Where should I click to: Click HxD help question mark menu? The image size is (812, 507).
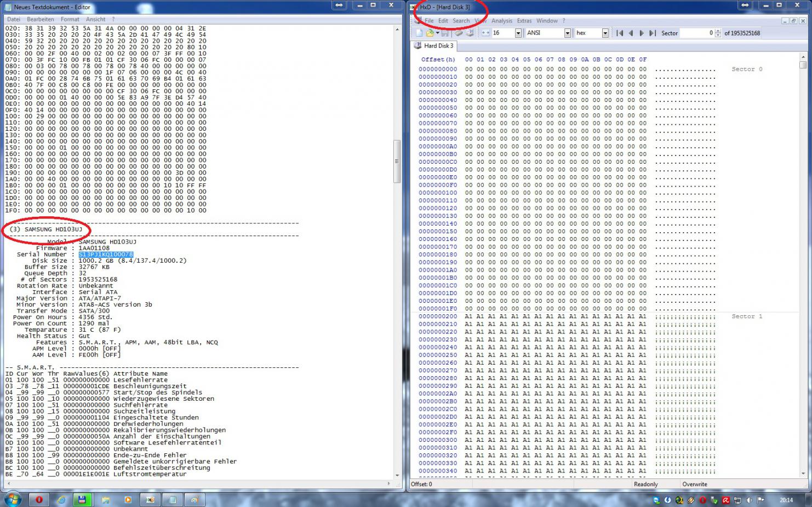(564, 21)
